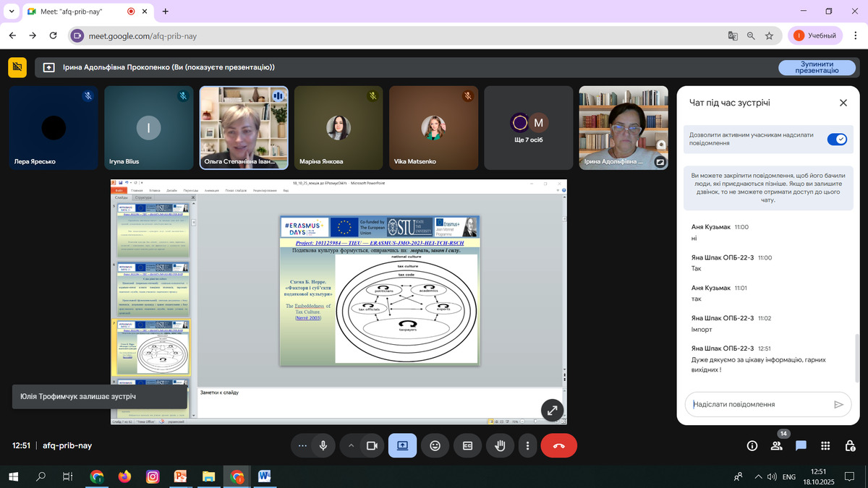Open more options three-dot menu in call controls
The image size is (868, 488).
pos(528,446)
